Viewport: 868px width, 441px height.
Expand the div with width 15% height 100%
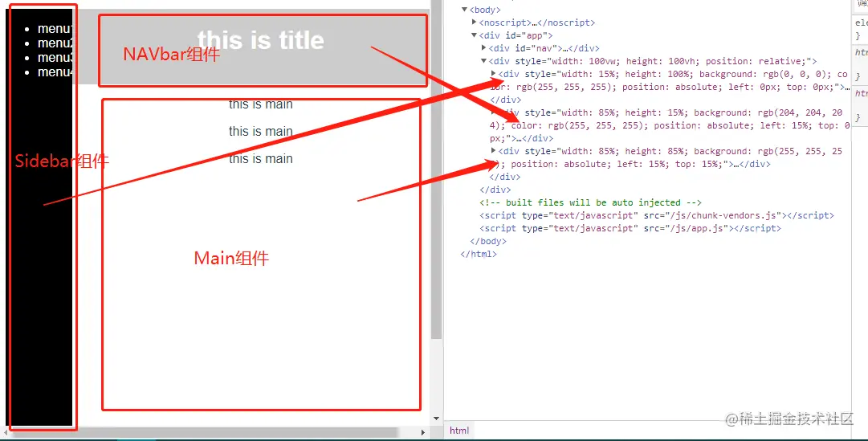493,74
